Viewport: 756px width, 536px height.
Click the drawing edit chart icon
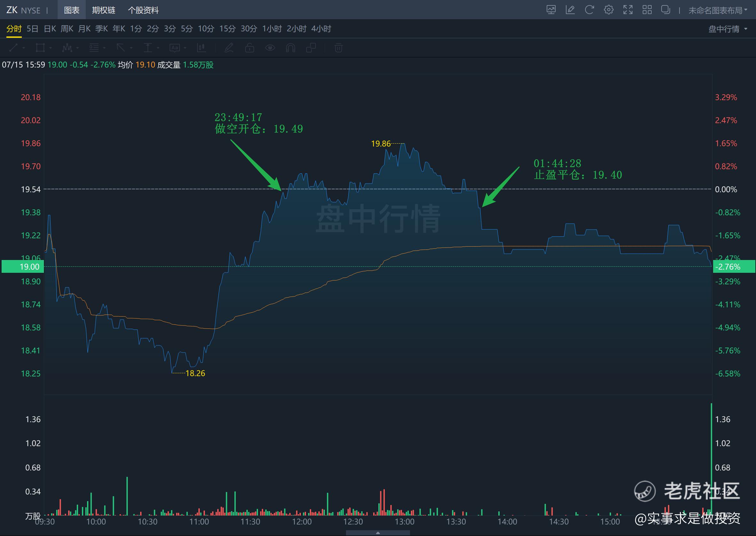click(x=570, y=10)
